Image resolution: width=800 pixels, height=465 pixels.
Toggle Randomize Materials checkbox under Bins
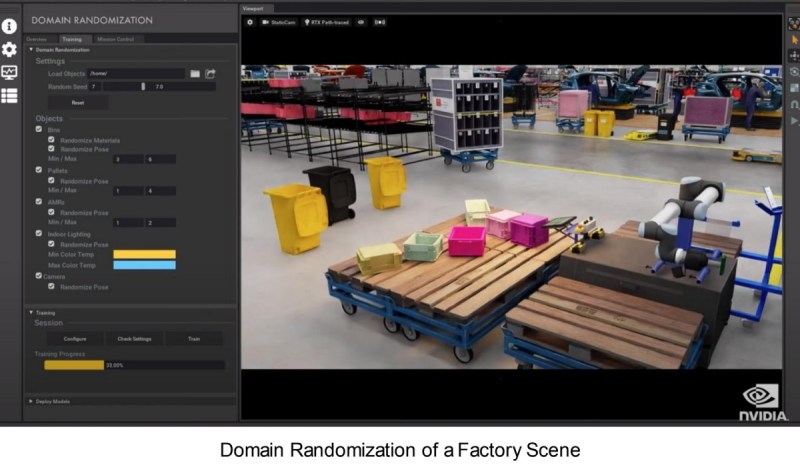[51, 139]
